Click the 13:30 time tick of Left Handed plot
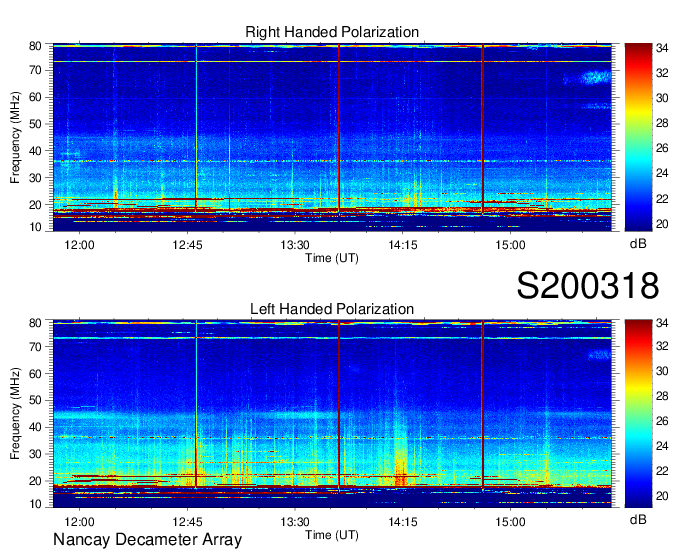This screenshot has width=680, height=552. click(x=295, y=522)
